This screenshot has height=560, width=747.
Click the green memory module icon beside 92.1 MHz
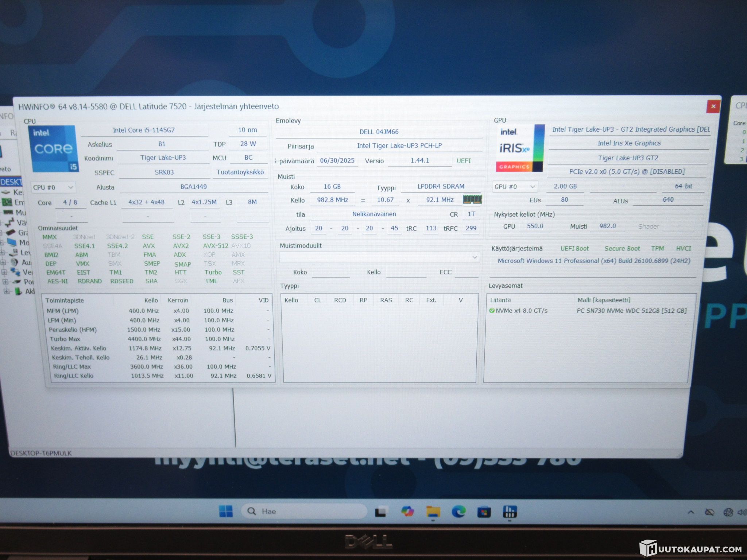coord(472,199)
